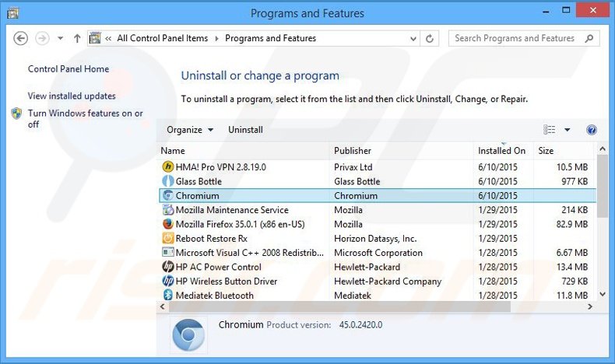Click the HP Wireless Button Driver icon
615x364 pixels.
[x=168, y=281]
